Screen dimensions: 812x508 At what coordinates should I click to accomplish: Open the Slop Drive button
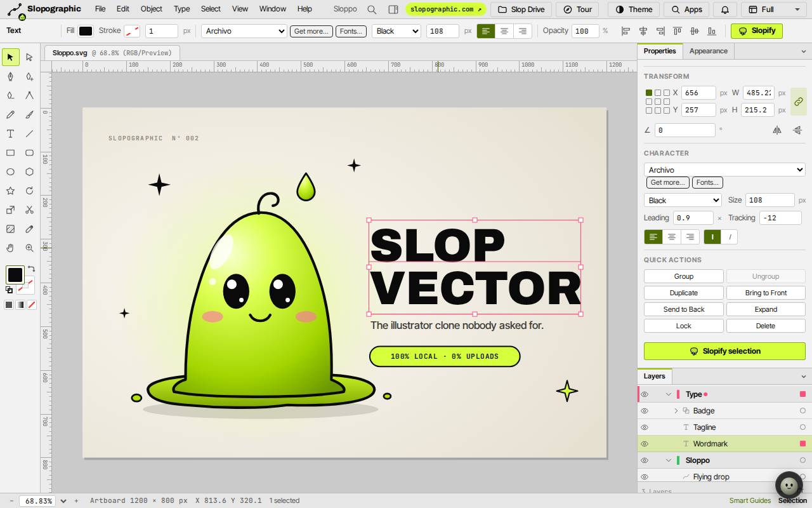(521, 10)
